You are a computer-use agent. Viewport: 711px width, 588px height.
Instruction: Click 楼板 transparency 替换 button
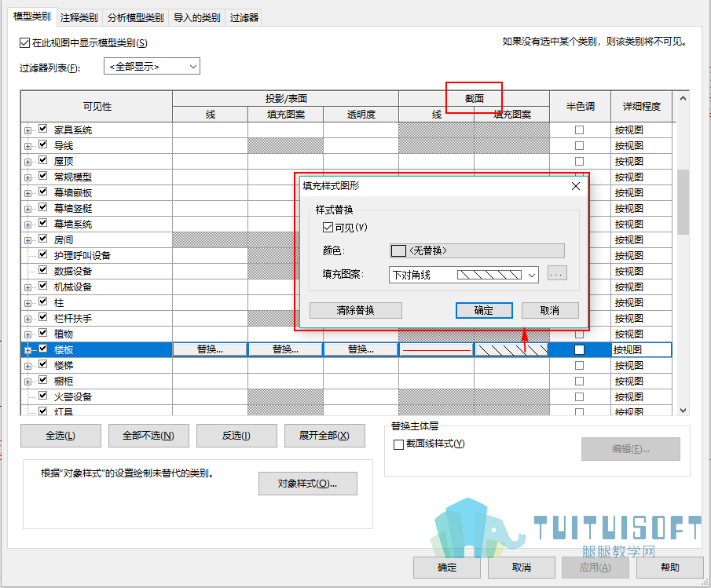pos(361,349)
